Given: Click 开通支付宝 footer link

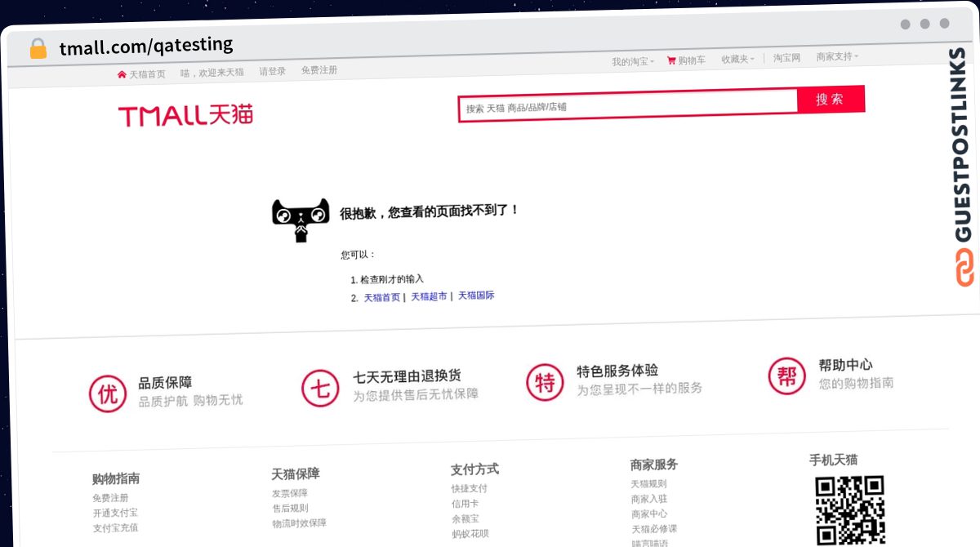Looking at the screenshot, I should tap(115, 513).
